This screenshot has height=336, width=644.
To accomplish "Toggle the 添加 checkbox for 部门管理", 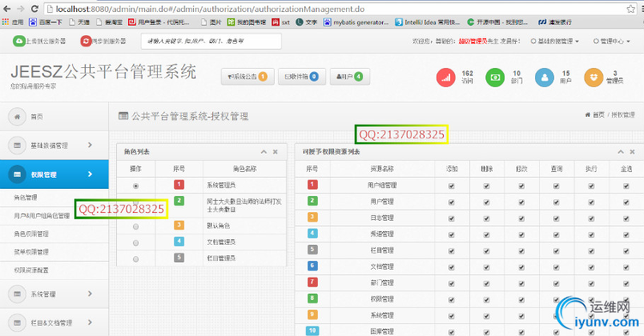I will [452, 284].
